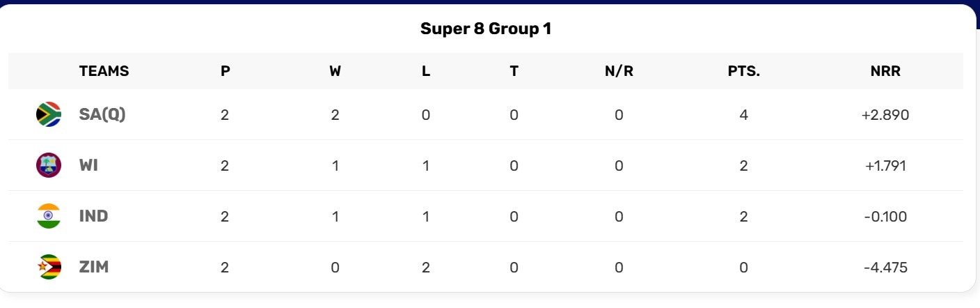The image size is (980, 308).
Task: Click the Zimbabwe flag icon
Action: pos(49,267)
